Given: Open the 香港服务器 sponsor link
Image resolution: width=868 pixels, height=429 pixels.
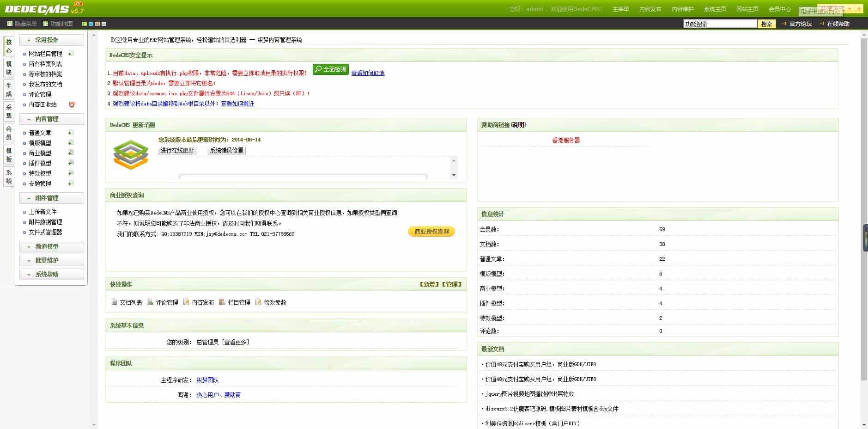Looking at the screenshot, I should click(566, 140).
